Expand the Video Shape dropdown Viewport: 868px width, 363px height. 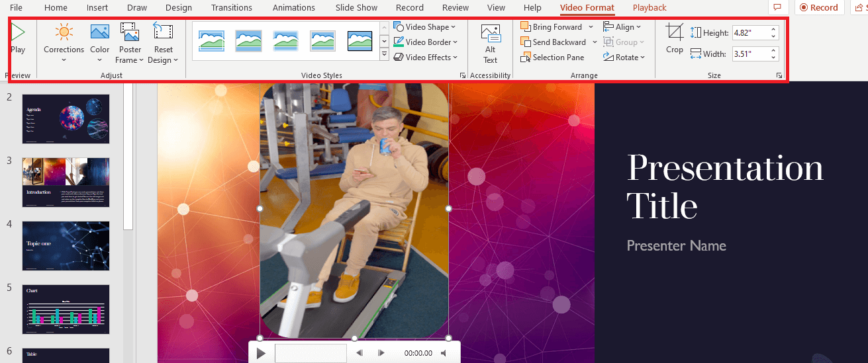[425, 27]
